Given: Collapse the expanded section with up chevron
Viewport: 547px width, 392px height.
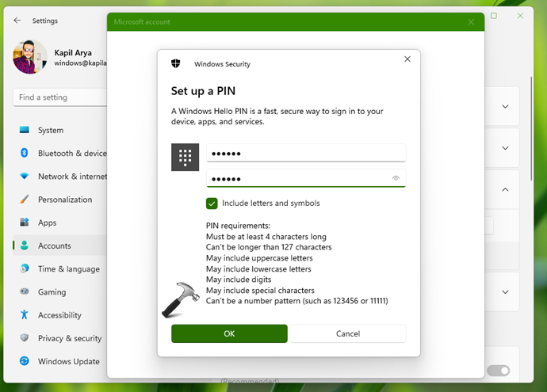Looking at the screenshot, I should [x=505, y=190].
